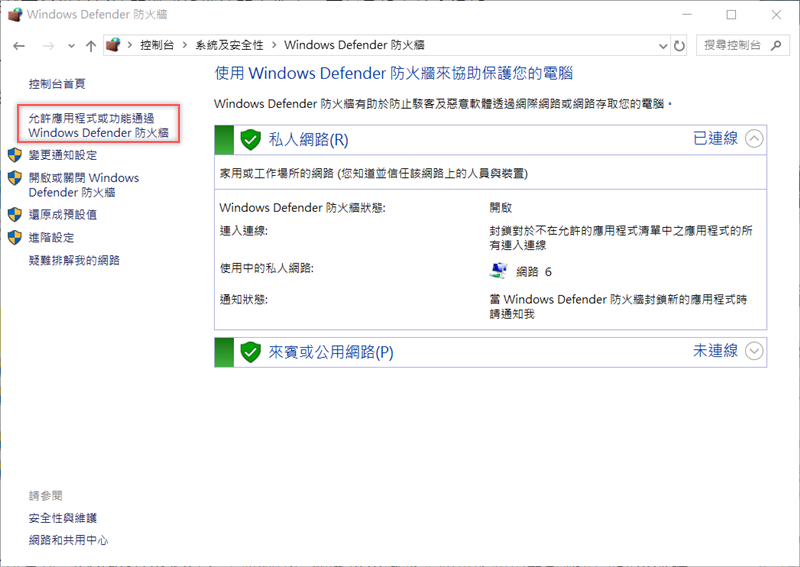Expand the 來賓或公用網路 section with its chevron
800x567 pixels.
pyautogui.click(x=754, y=351)
